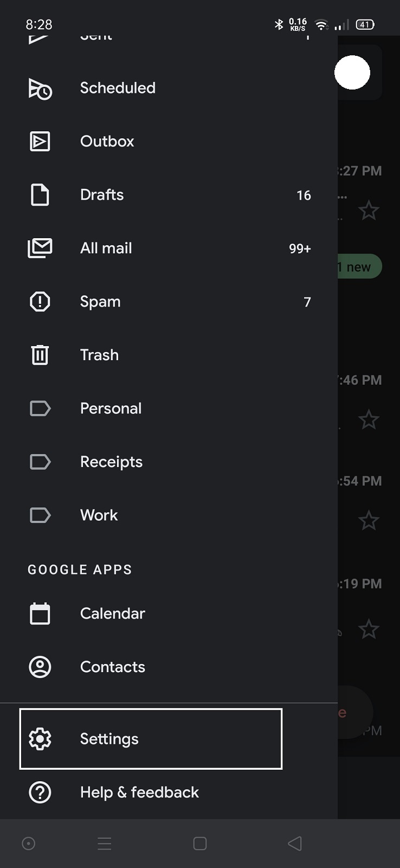Image resolution: width=400 pixels, height=868 pixels.
Task: Tap the Spam warning octagon icon
Action: [x=40, y=302]
